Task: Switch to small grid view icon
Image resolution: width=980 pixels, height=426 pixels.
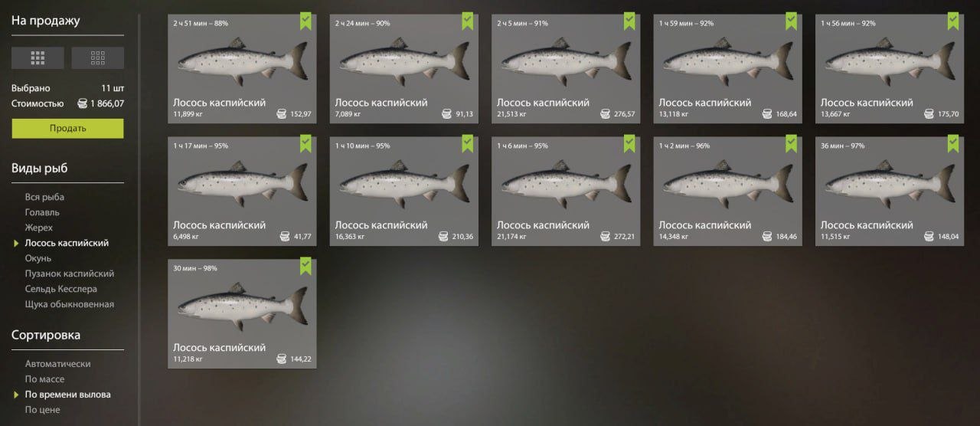Action: coord(97,57)
